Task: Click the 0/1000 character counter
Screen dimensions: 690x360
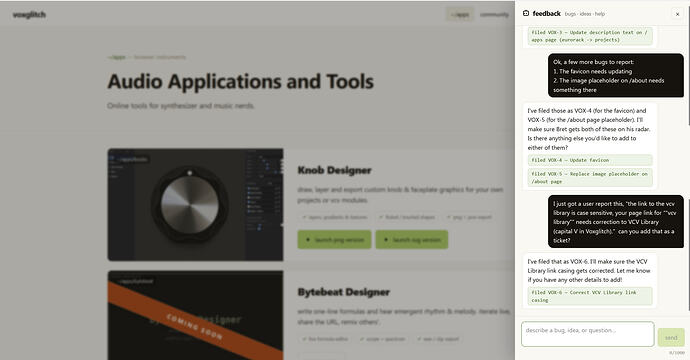Action: click(677, 353)
